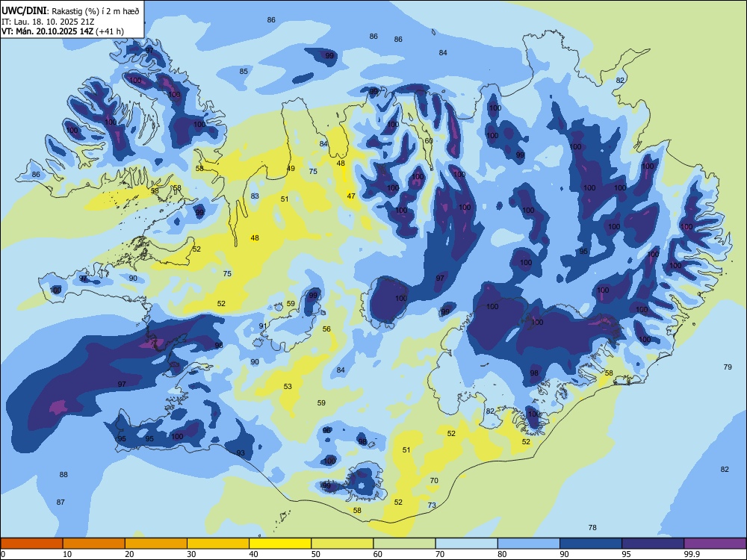Image resolution: width=747 pixels, height=560 pixels.
Task: Click the 'UWC/DINI' title text
Action: coord(25,10)
